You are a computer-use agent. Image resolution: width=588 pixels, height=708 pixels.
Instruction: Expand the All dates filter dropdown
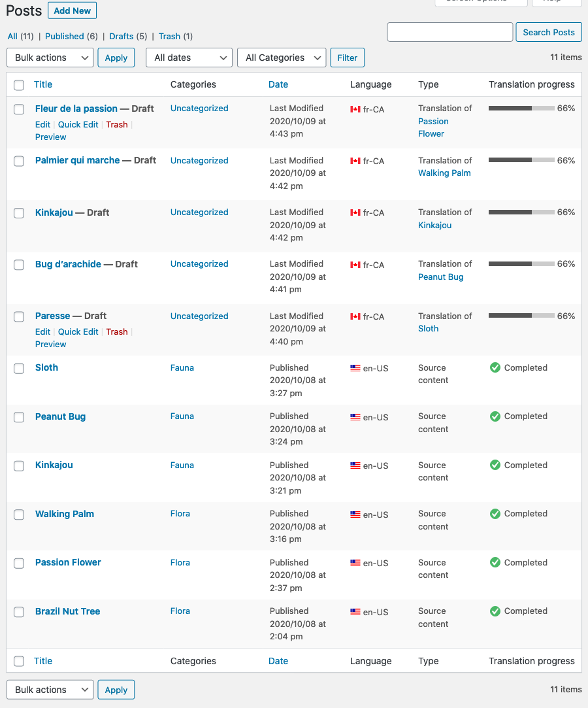[189, 58]
